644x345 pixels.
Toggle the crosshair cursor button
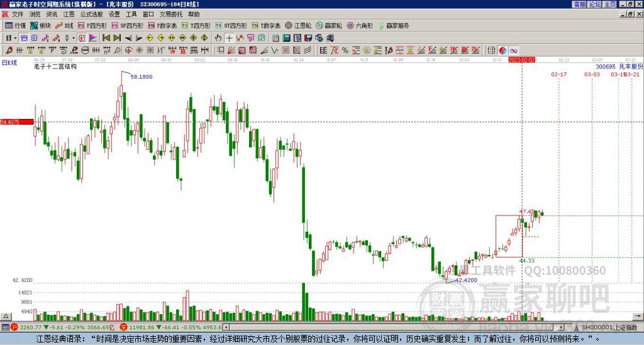click(x=230, y=38)
